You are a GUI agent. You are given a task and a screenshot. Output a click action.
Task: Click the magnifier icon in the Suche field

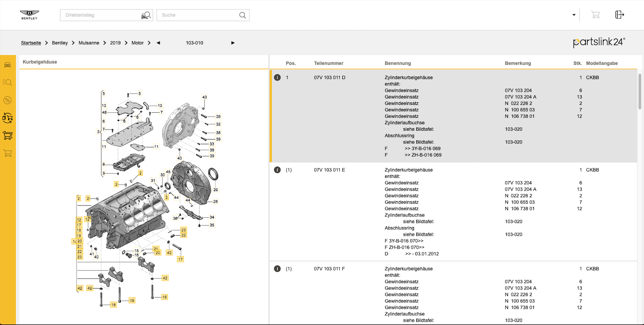click(243, 15)
